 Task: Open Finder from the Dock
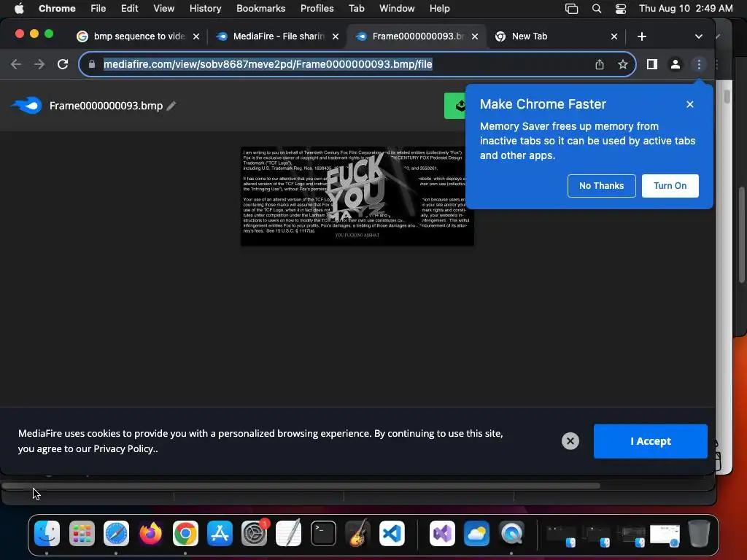(x=47, y=533)
